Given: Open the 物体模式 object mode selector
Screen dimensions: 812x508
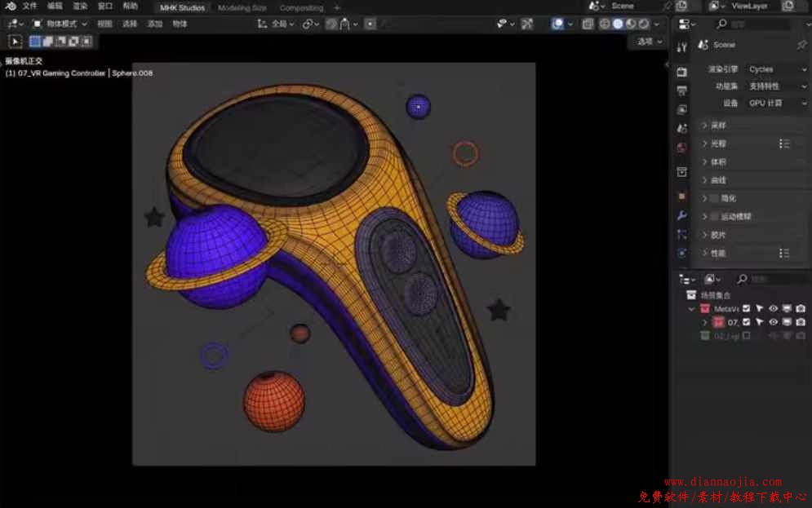Looking at the screenshot, I should (60, 24).
